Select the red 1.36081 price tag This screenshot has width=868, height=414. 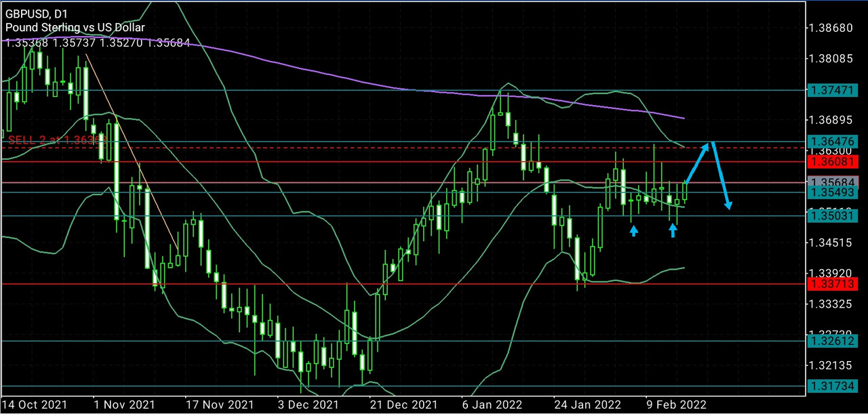831,162
